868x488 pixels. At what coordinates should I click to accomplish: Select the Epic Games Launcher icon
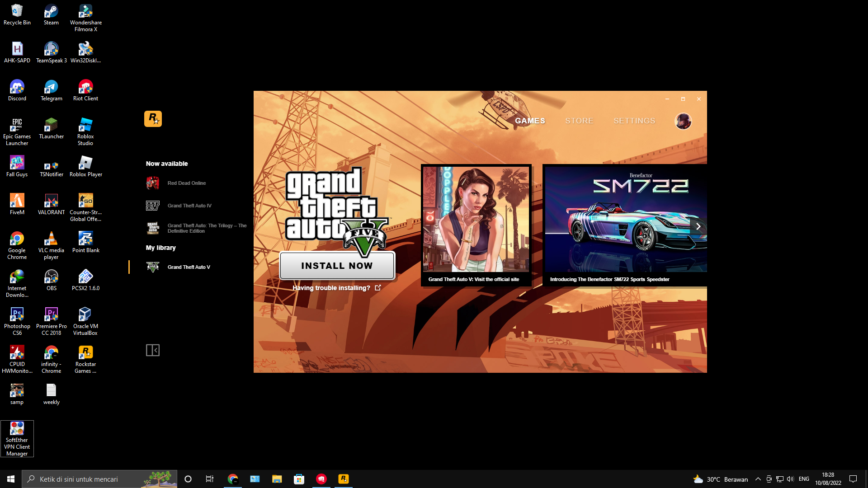[17, 132]
